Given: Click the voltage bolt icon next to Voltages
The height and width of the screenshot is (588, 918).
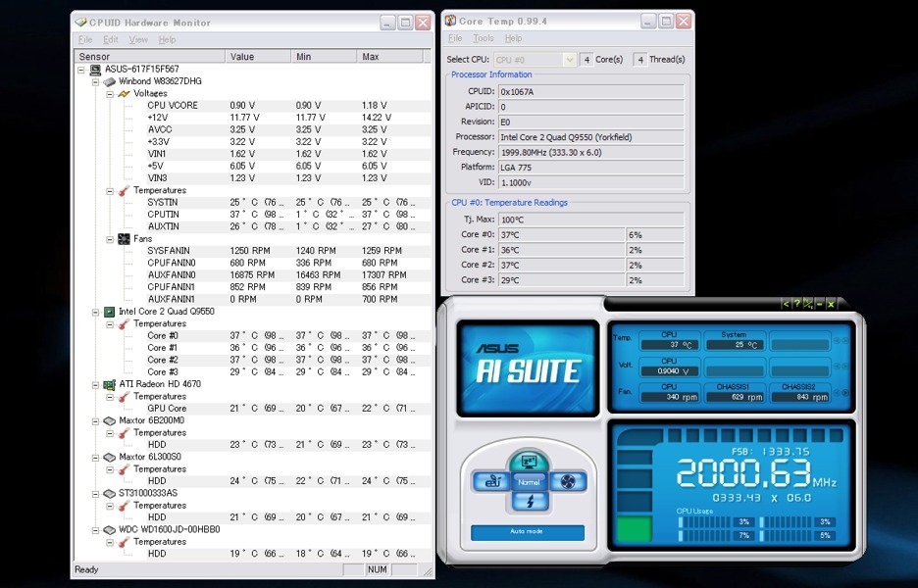Looking at the screenshot, I should click(124, 94).
